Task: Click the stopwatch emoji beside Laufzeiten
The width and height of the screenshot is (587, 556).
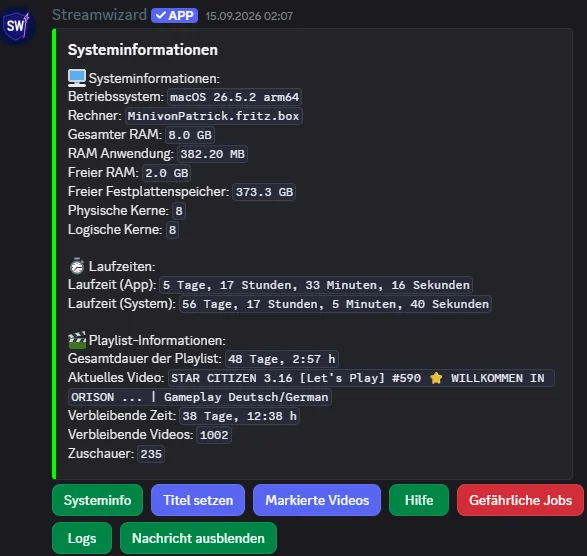Action: coord(77,266)
